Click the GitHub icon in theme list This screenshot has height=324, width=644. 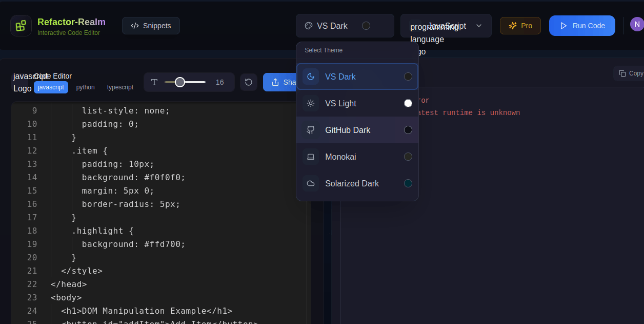click(x=310, y=130)
